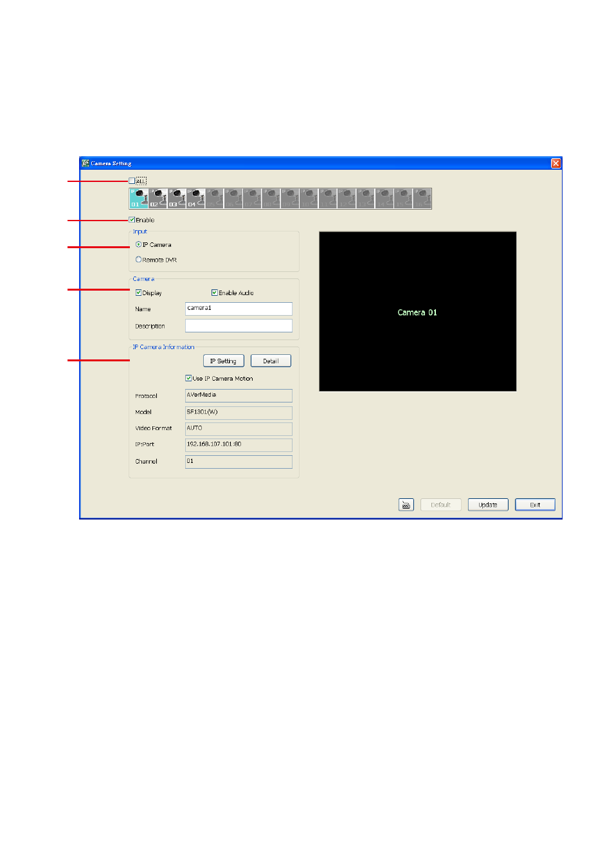Choose the IP Camera input option
The image size is (614, 868).
138,244
